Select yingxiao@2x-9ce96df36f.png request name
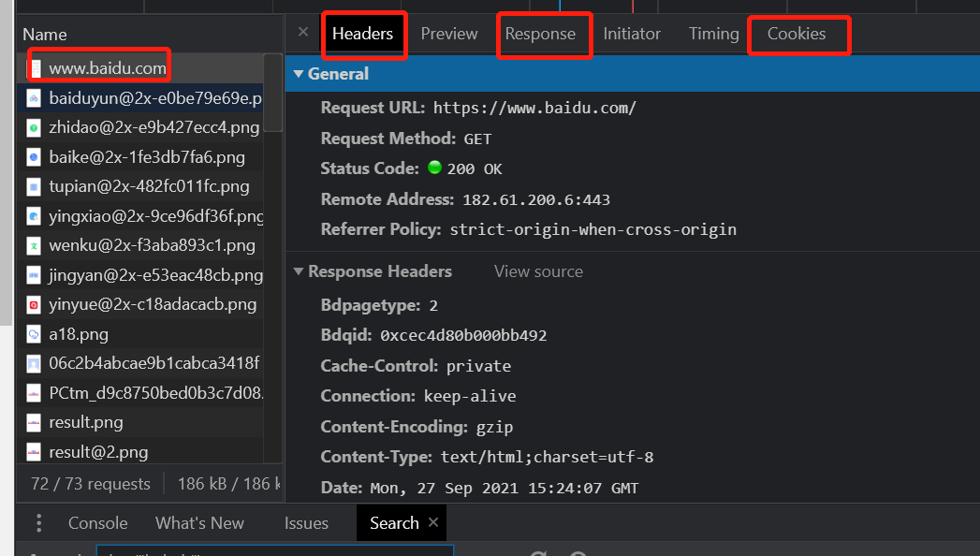 pyautogui.click(x=156, y=216)
